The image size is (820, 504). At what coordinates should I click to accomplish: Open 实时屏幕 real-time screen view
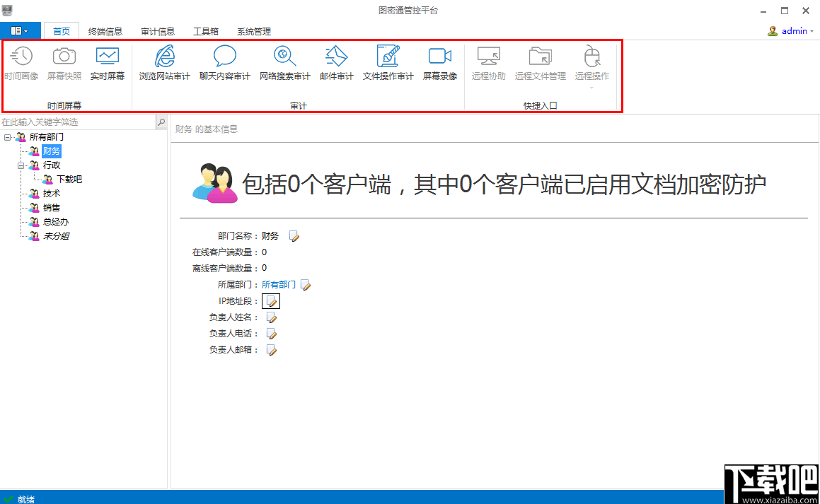pyautogui.click(x=107, y=64)
